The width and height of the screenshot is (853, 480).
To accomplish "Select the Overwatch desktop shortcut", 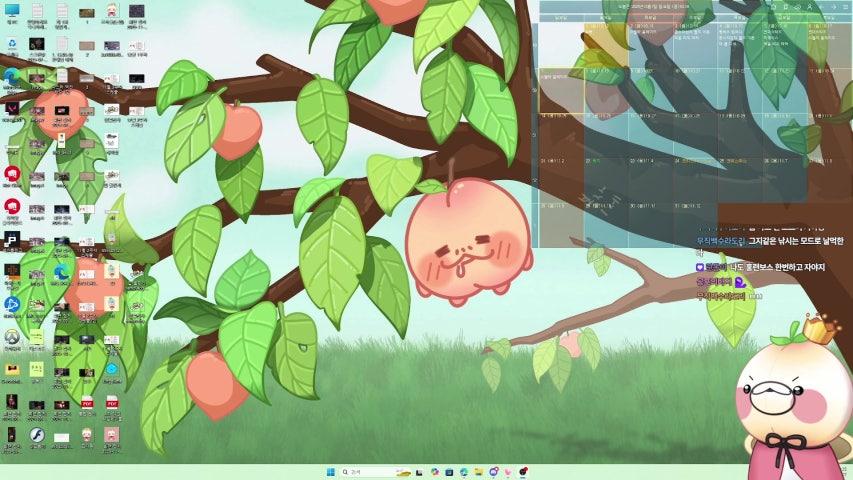I will tap(12, 339).
